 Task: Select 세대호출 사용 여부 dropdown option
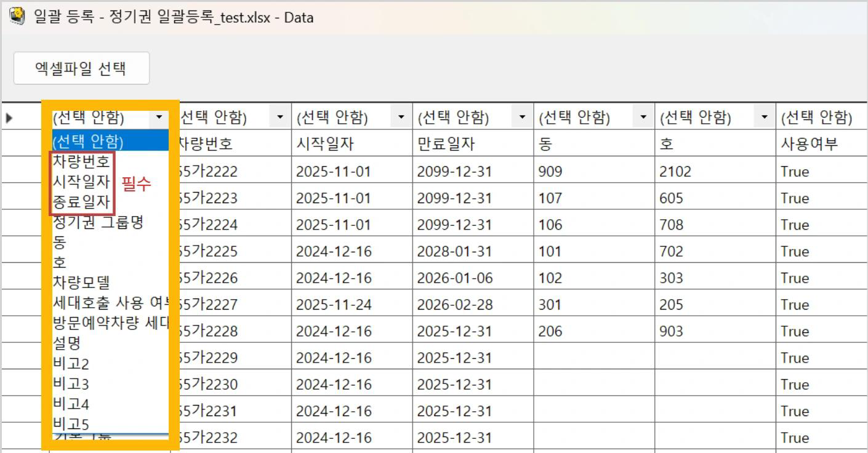click(x=110, y=303)
